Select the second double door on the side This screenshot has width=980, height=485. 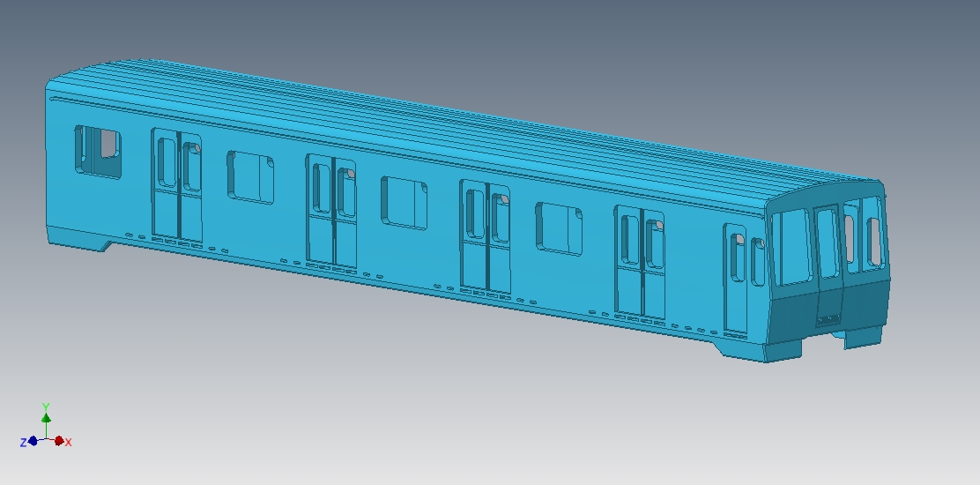click(332, 212)
